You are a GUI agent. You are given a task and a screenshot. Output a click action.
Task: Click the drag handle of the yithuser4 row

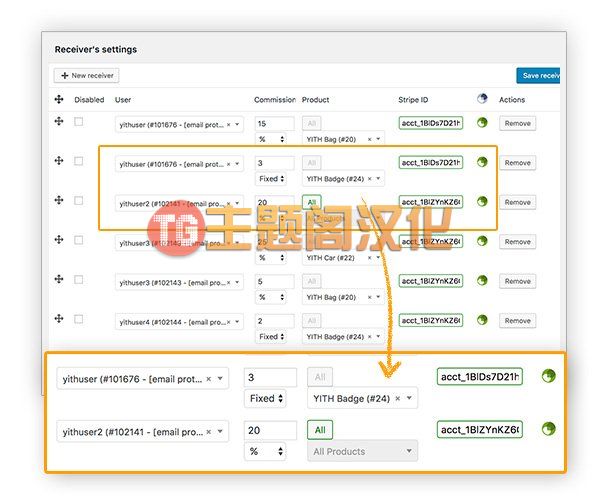(x=59, y=318)
